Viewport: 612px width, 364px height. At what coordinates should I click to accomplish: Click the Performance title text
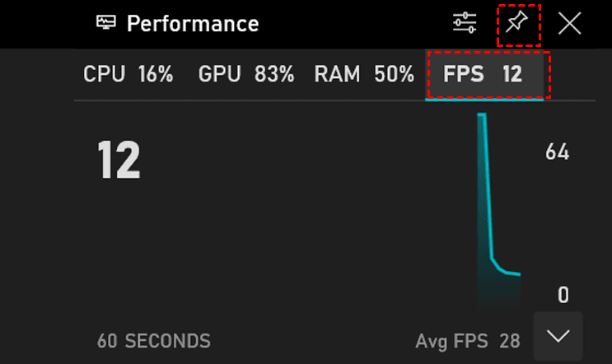pyautogui.click(x=193, y=24)
